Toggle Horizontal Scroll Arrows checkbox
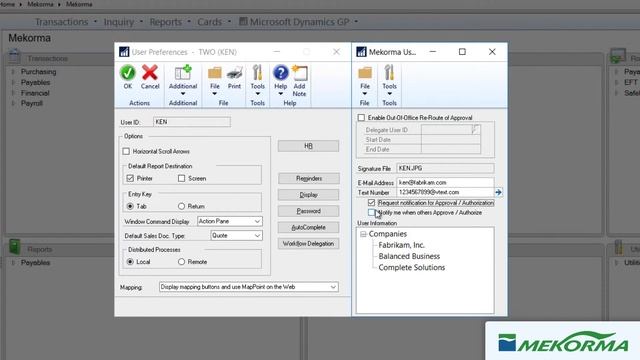 click(x=126, y=151)
